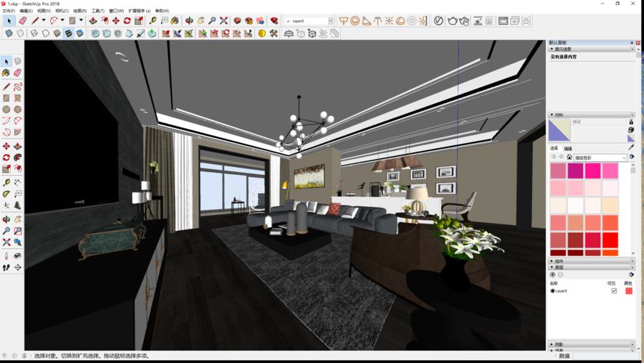Open the Camera menu
This screenshot has height=363, width=644.
point(62,11)
